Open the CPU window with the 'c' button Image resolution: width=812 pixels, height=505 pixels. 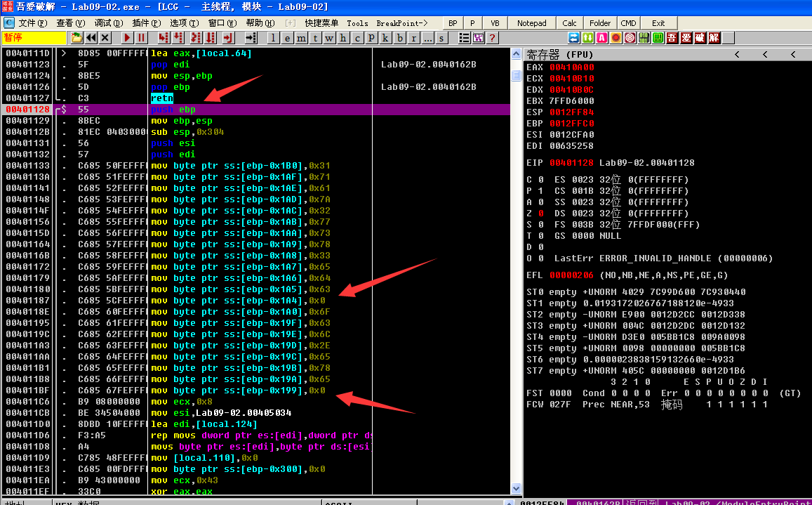[357, 38]
